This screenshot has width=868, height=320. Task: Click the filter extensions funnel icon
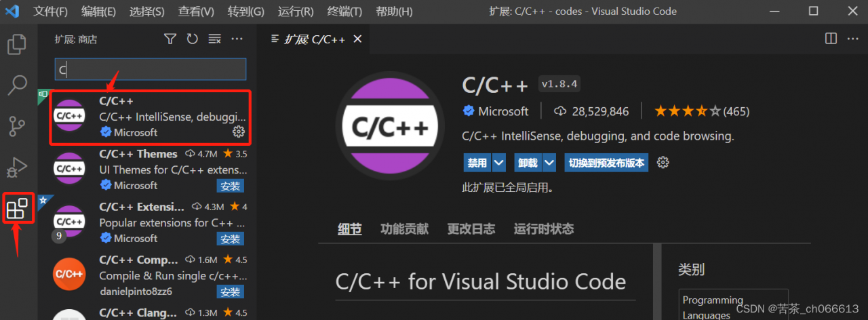(x=170, y=39)
